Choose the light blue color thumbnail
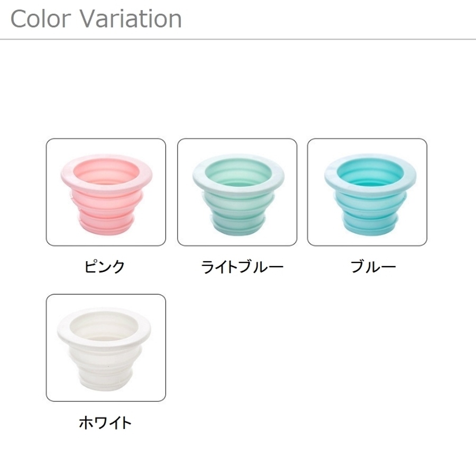This screenshot has height=476, width=476. coord(237,192)
